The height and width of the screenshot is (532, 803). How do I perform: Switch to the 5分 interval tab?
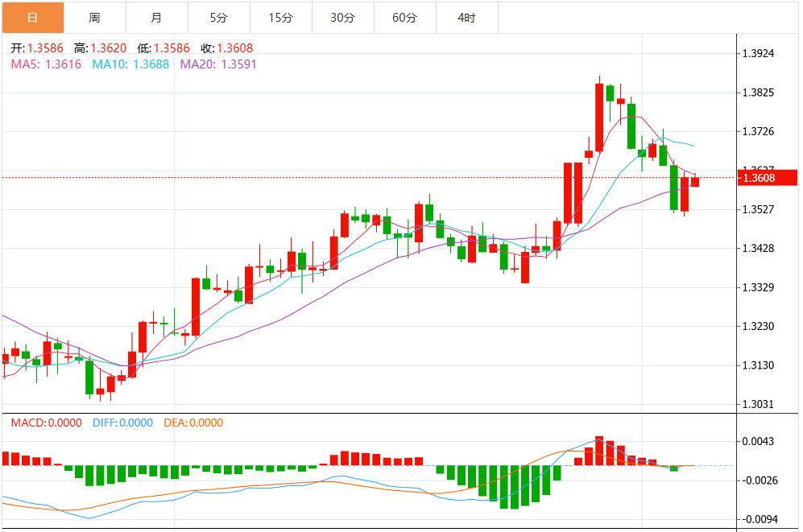pos(218,17)
